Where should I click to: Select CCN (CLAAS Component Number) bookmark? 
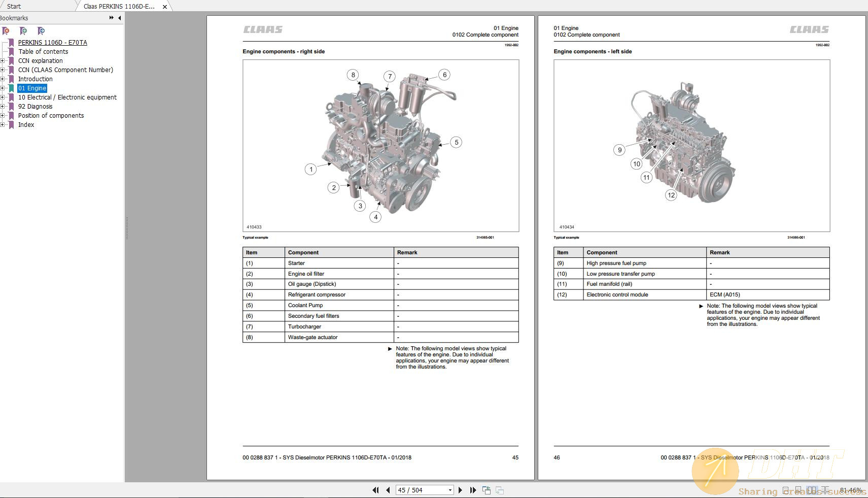pos(65,70)
